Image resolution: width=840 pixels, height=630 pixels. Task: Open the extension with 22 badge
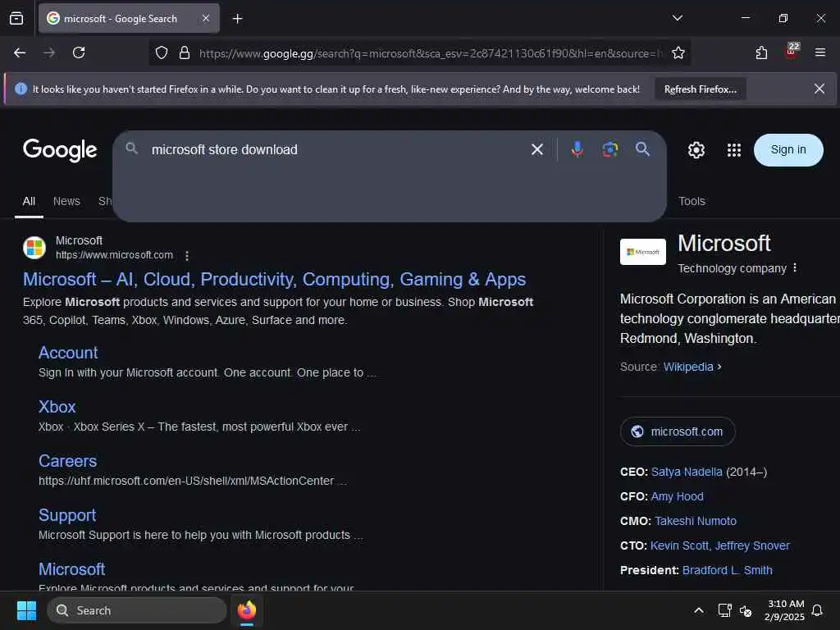[x=792, y=52]
